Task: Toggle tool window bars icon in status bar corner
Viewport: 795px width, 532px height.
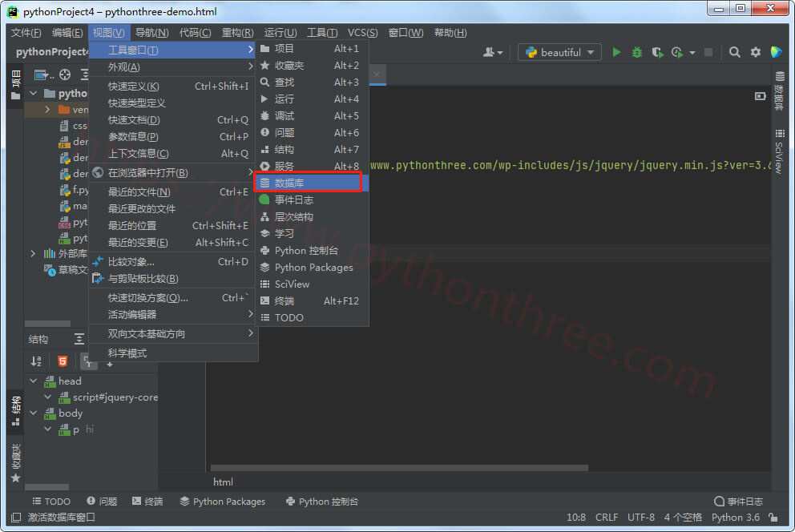Action: coord(16,518)
